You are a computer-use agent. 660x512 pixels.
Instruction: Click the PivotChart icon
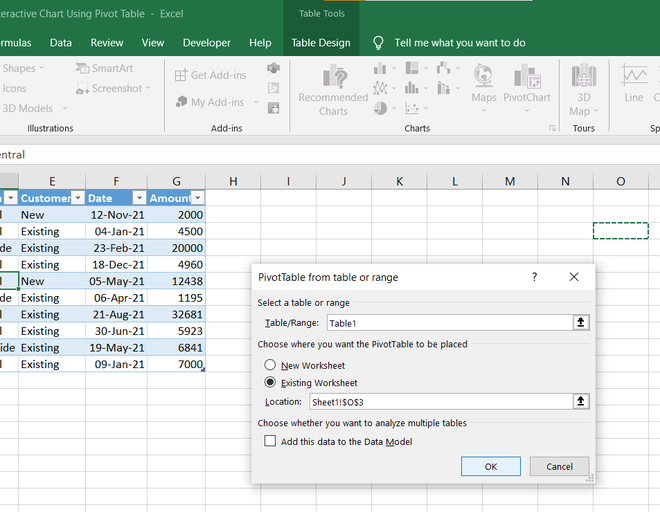tap(527, 78)
